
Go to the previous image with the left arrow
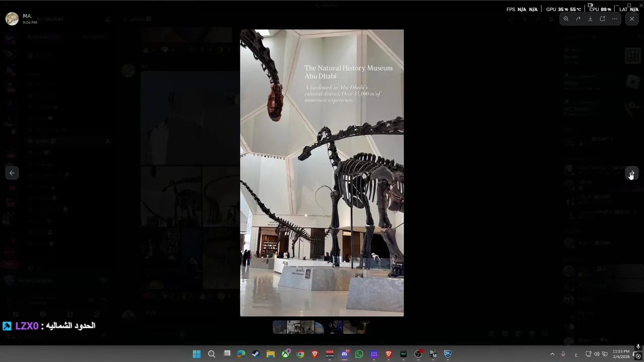point(12,173)
